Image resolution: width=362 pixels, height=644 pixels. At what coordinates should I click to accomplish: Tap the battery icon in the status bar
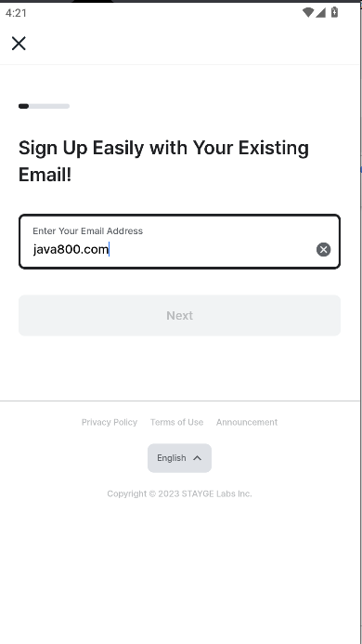coord(334,12)
